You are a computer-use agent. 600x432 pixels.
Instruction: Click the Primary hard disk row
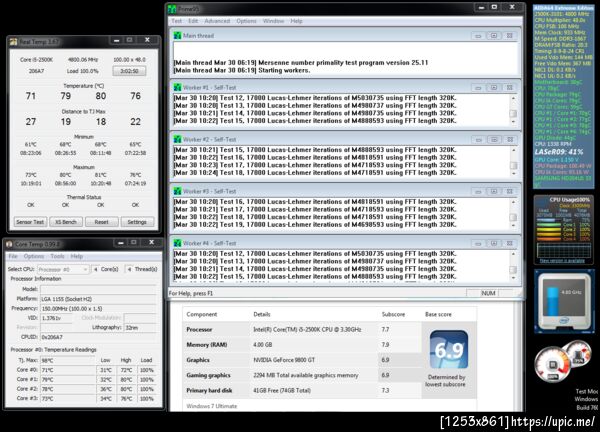click(302, 391)
